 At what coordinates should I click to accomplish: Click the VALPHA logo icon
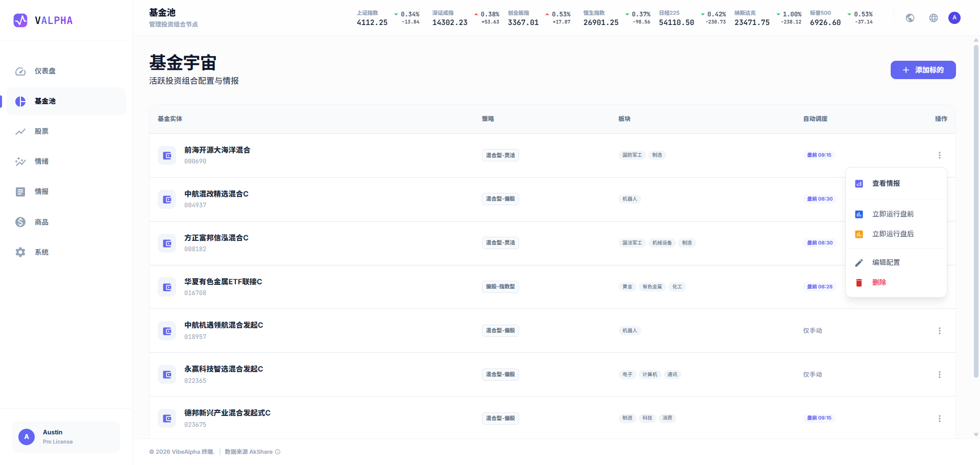(x=20, y=20)
